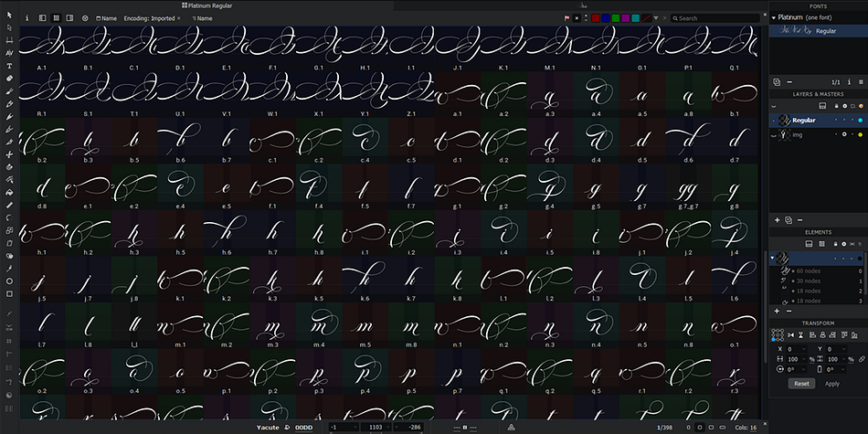
Task: Duplicate layer in Layers & Masters
Action: click(x=789, y=220)
